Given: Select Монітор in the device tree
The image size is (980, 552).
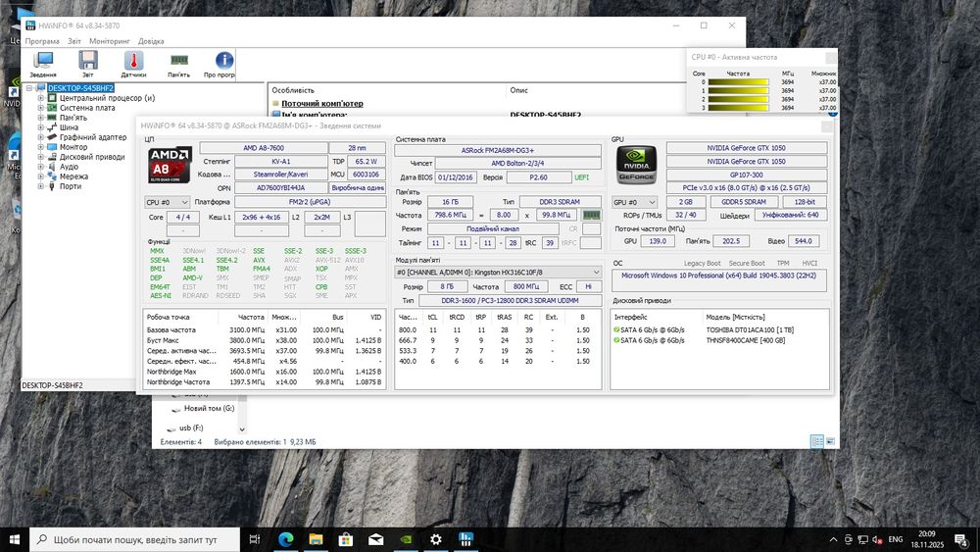Looking at the screenshot, I should [73, 147].
